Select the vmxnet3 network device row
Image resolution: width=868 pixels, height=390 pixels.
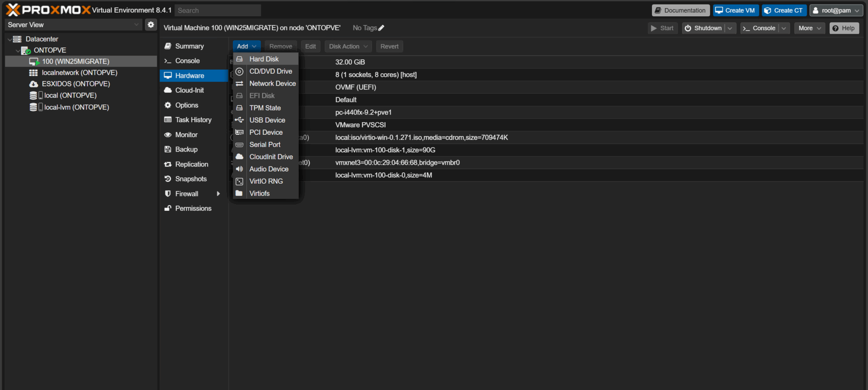click(x=547, y=162)
